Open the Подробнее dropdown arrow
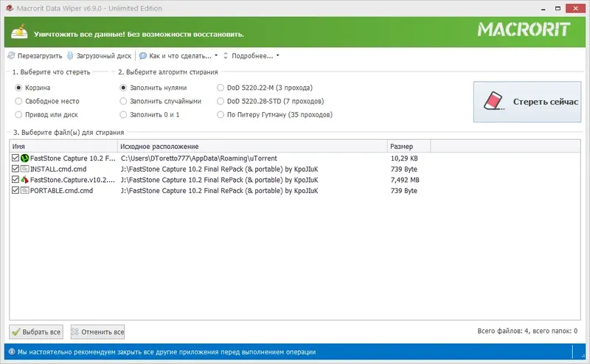This screenshot has width=590, height=364. click(278, 56)
